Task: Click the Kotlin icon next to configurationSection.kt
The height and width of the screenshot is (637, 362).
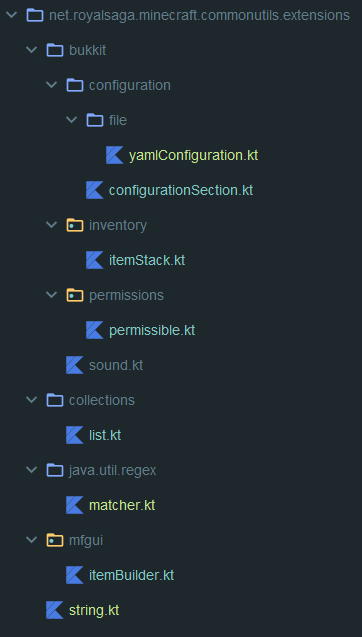Action: (95, 190)
